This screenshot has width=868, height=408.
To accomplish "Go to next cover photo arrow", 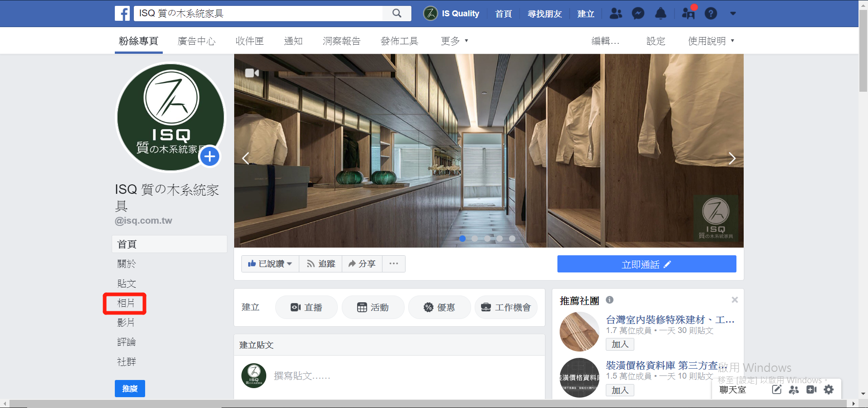I will pyautogui.click(x=732, y=158).
